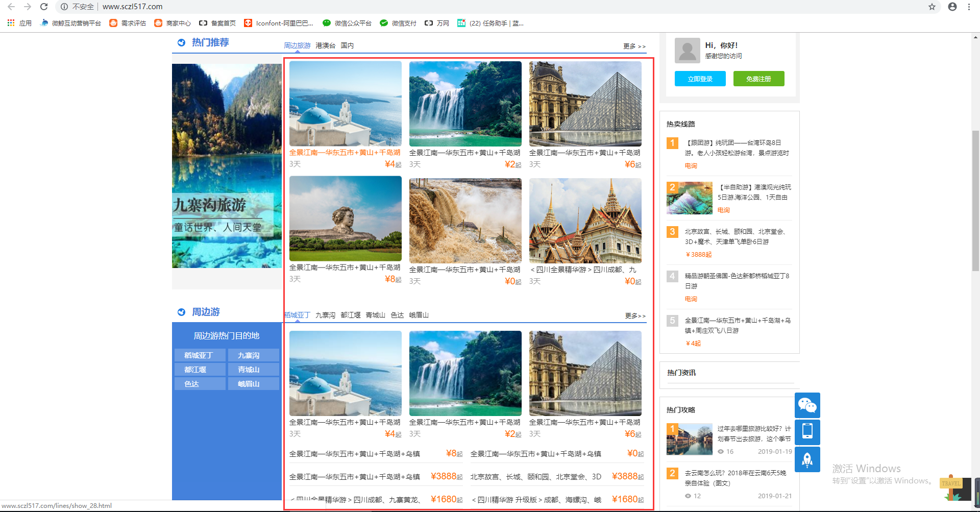The width and height of the screenshot is (980, 512).
Task: Open the 九寨沟旅游 banner image
Action: [x=227, y=165]
